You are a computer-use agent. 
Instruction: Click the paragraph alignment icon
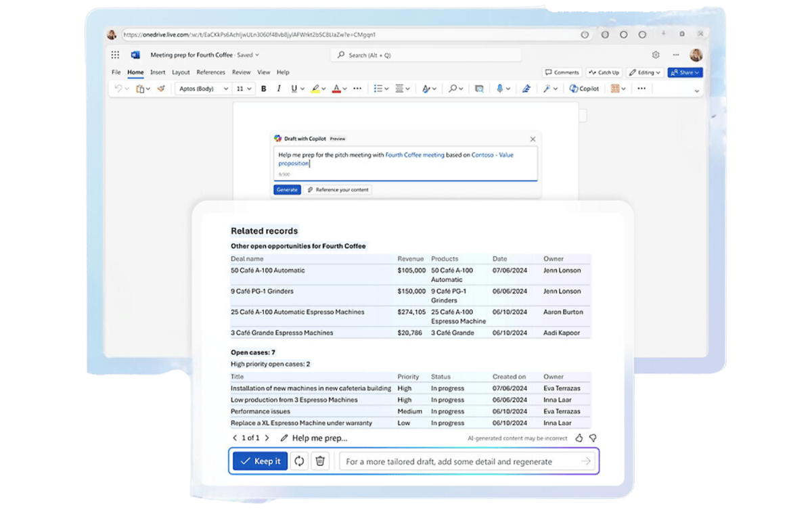click(x=399, y=89)
